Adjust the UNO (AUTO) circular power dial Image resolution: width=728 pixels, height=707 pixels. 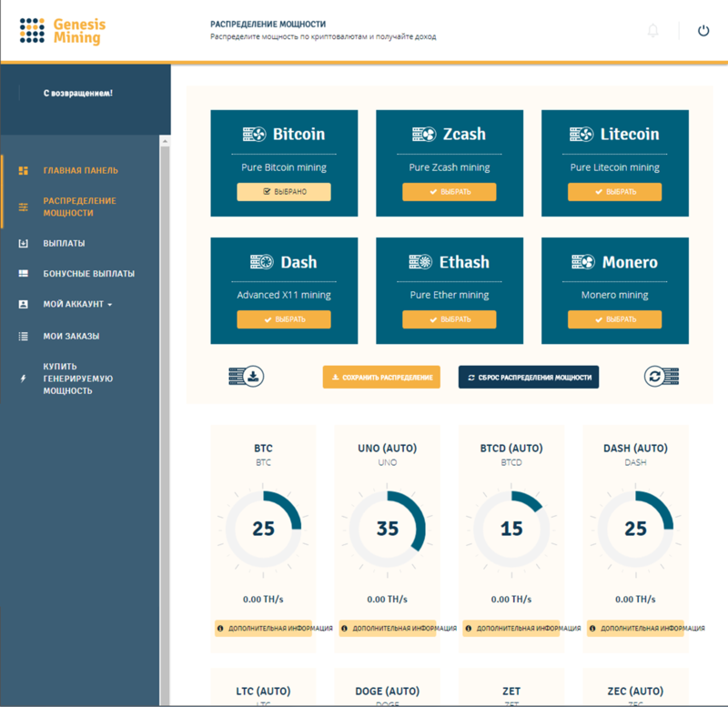[387, 528]
